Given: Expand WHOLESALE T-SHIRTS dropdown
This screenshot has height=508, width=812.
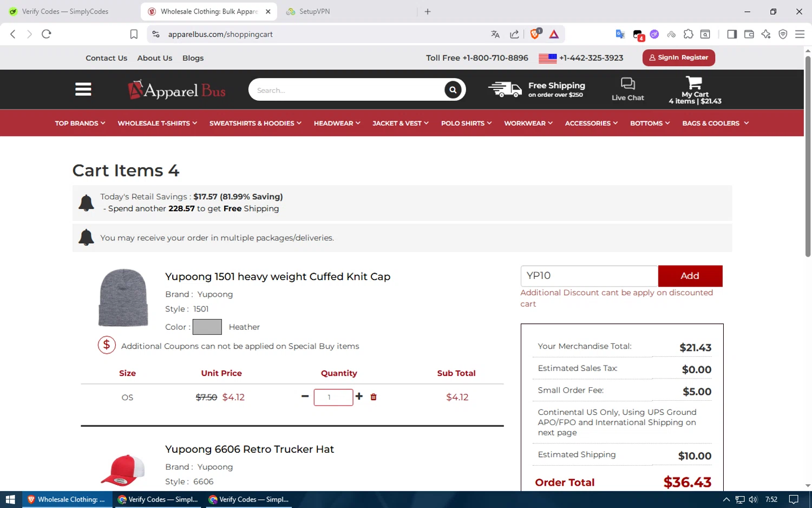Looking at the screenshot, I should [x=158, y=123].
